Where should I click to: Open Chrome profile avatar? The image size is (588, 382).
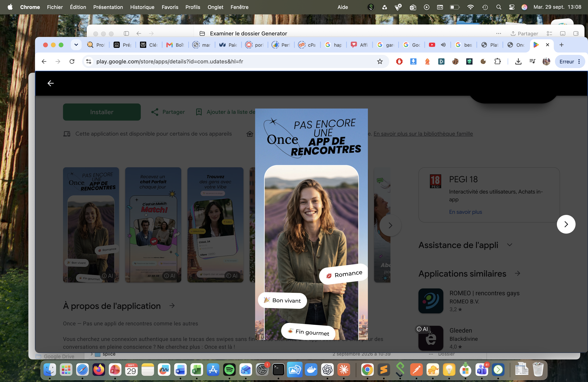(546, 61)
